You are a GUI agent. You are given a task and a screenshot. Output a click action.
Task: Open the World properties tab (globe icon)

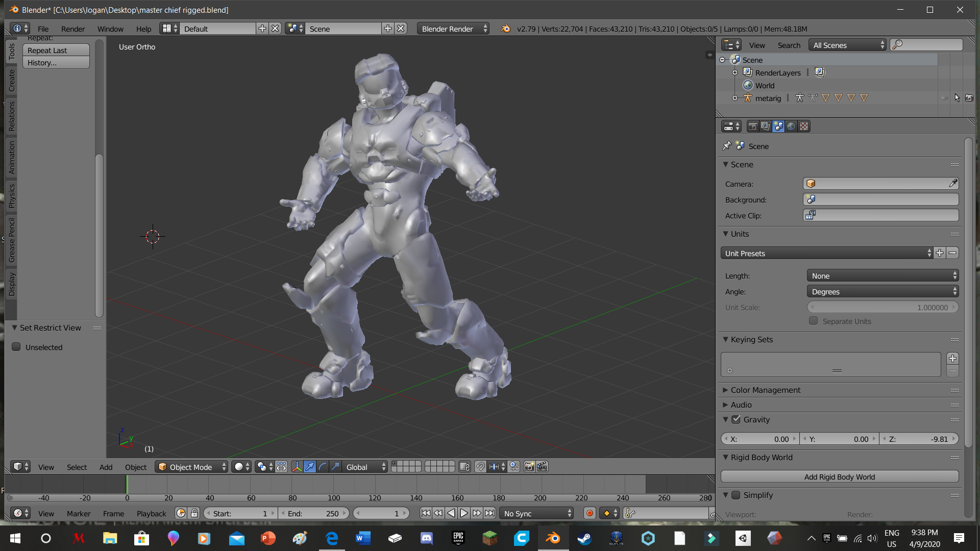pos(791,127)
